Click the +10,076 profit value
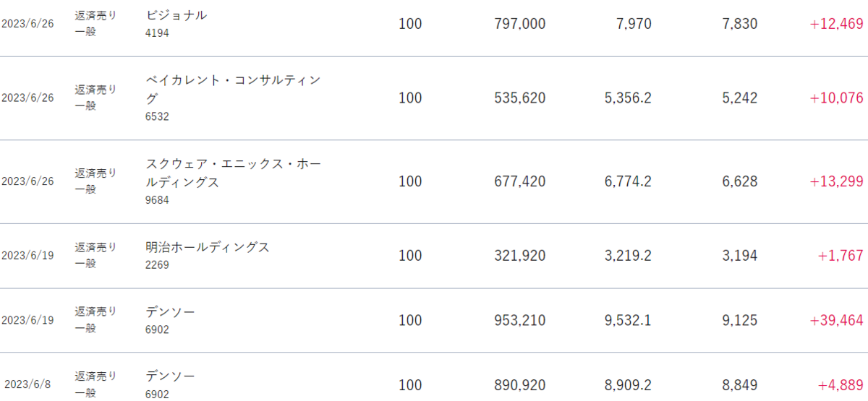This screenshot has height=401, width=868. click(837, 98)
